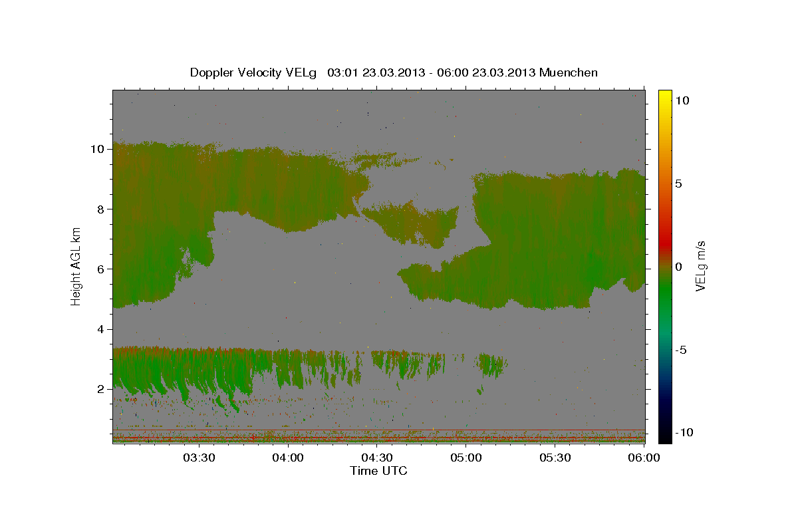
Task: Click the colorbar value 10 at top
Action: click(682, 100)
